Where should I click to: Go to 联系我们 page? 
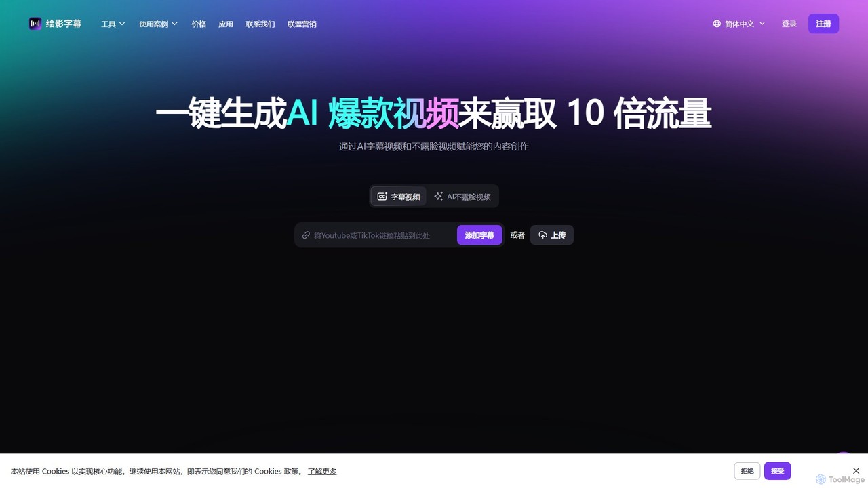click(260, 24)
